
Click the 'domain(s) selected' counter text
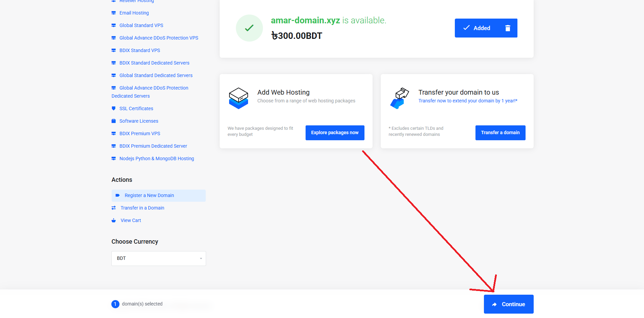(x=142, y=304)
